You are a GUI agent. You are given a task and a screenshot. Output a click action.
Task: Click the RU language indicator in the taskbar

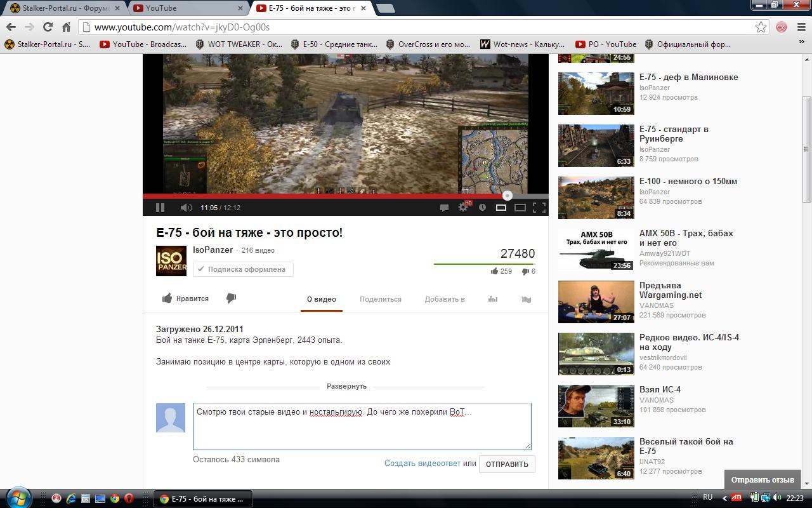click(707, 497)
